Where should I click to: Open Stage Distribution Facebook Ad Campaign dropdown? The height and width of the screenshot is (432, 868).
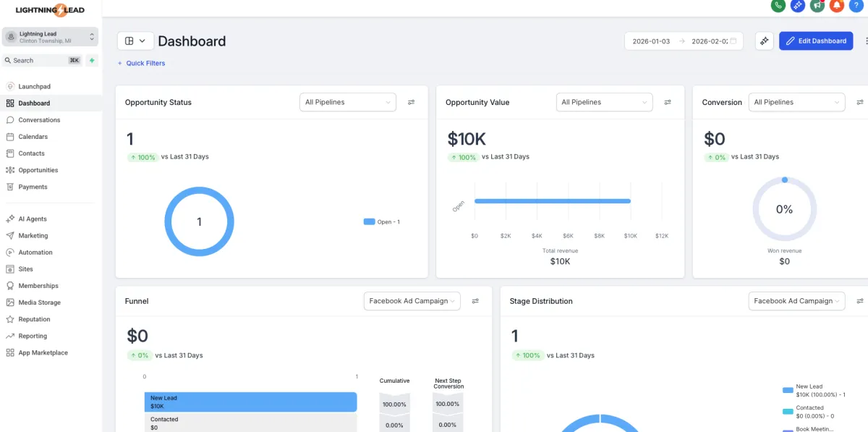click(797, 301)
